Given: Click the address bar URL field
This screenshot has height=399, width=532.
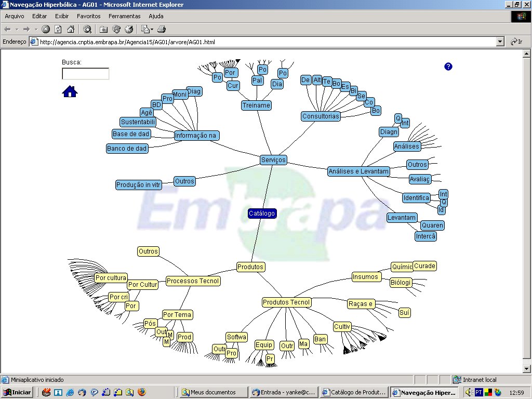Looking at the screenshot, I should [x=263, y=42].
